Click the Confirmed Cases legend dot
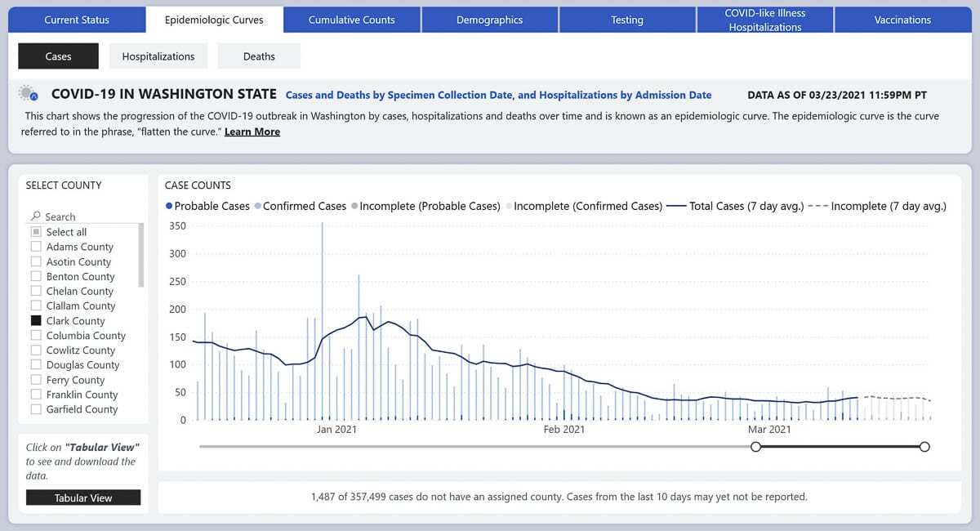Screen dimensions: 980x531 pyautogui.click(x=258, y=207)
